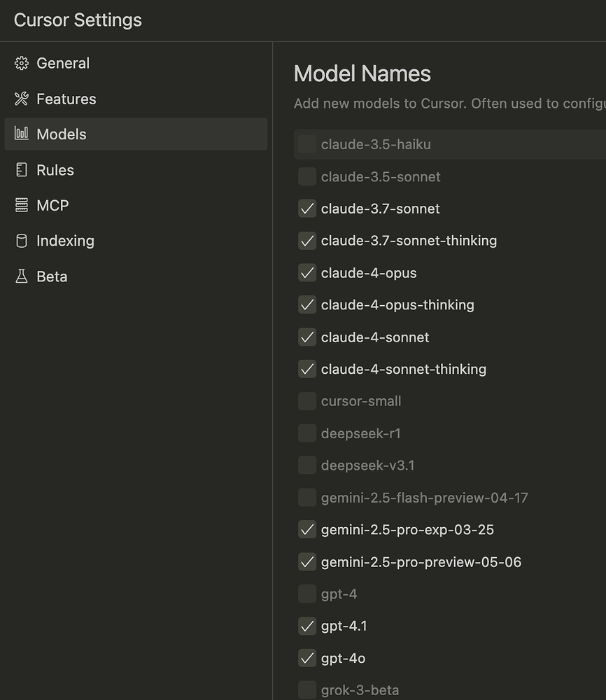Enable the claude-3.5-haiku checkbox
This screenshot has height=700, width=606.
pos(307,144)
